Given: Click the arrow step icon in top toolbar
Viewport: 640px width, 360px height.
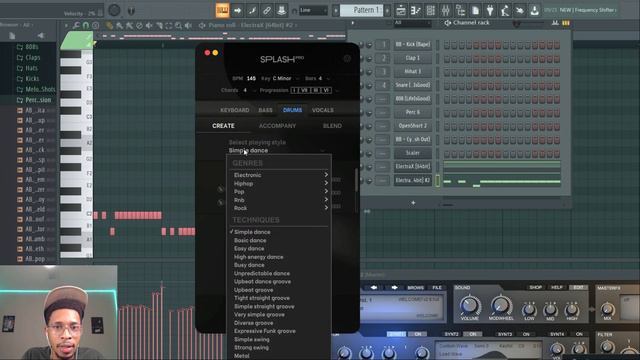Looking at the screenshot, I should coord(238,10).
